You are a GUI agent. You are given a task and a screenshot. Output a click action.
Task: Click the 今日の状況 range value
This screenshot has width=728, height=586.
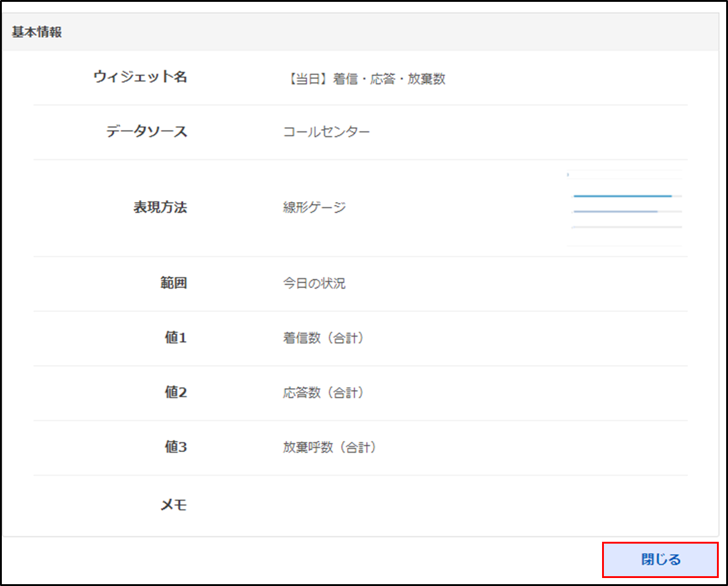pos(314,284)
